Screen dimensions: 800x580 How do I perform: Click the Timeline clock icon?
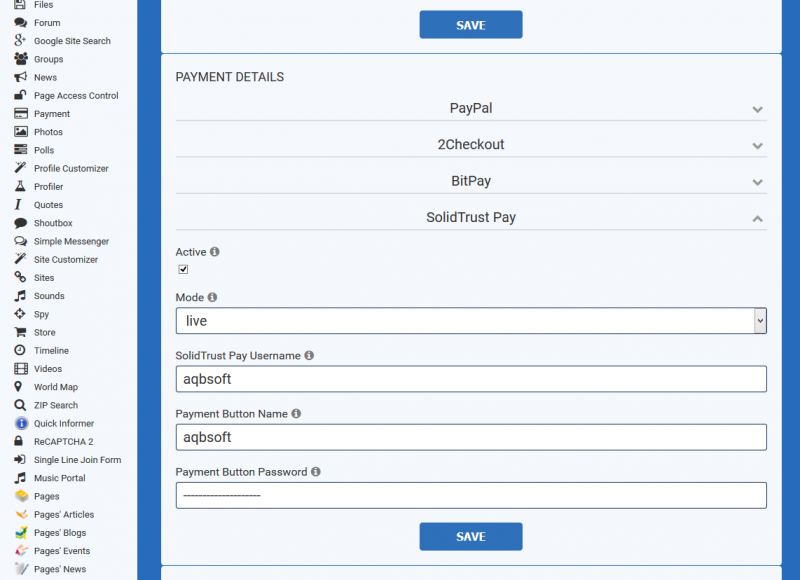[20, 350]
